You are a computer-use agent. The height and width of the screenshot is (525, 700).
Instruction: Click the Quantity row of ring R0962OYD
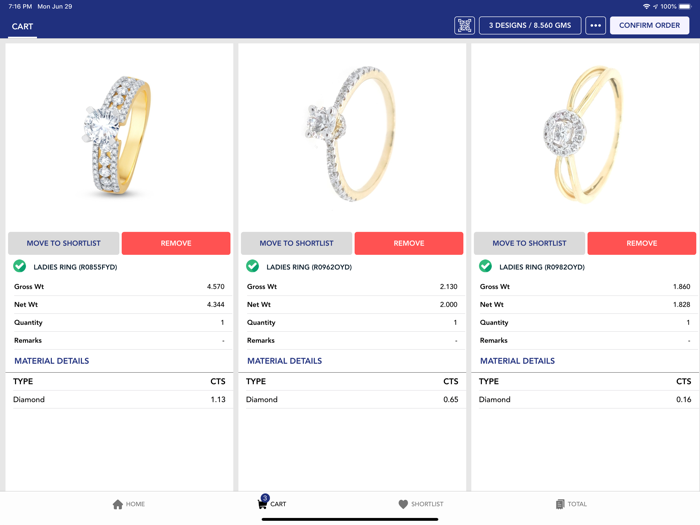pyautogui.click(x=352, y=322)
